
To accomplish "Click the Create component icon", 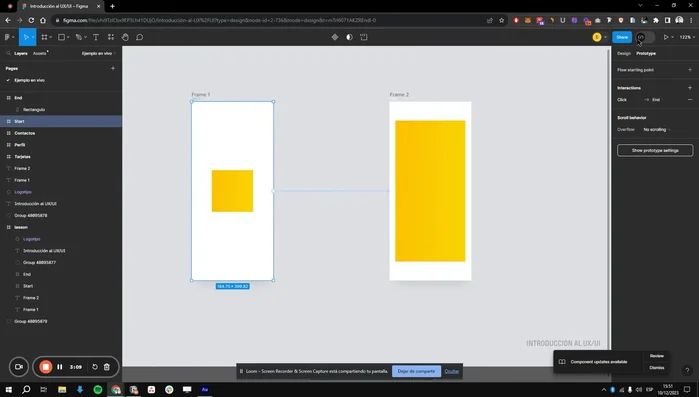I will coord(335,37).
